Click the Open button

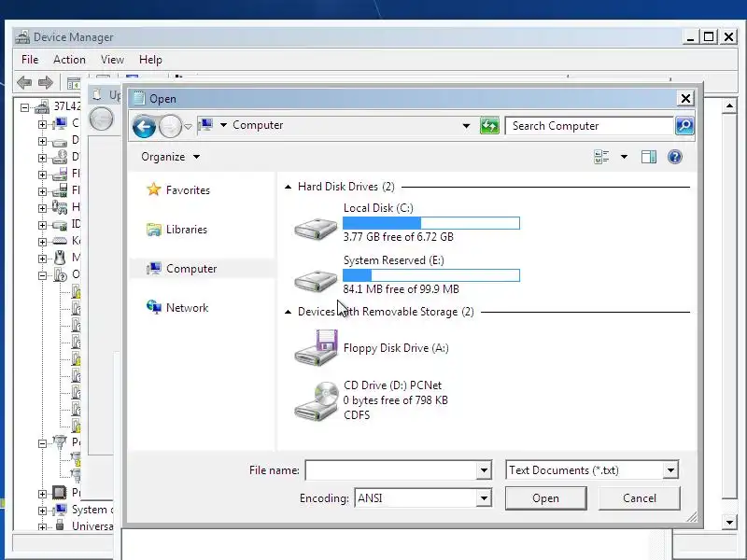point(546,498)
